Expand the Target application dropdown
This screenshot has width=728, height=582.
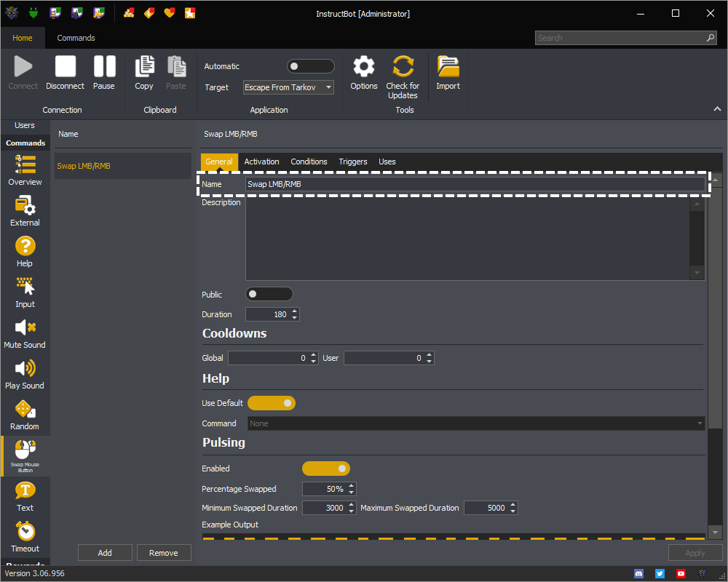coord(288,87)
